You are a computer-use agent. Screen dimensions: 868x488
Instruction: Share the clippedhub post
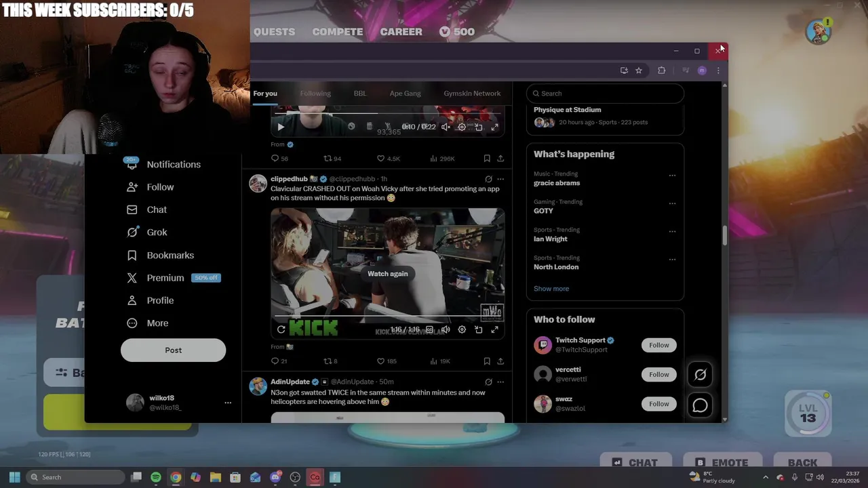tap(500, 361)
